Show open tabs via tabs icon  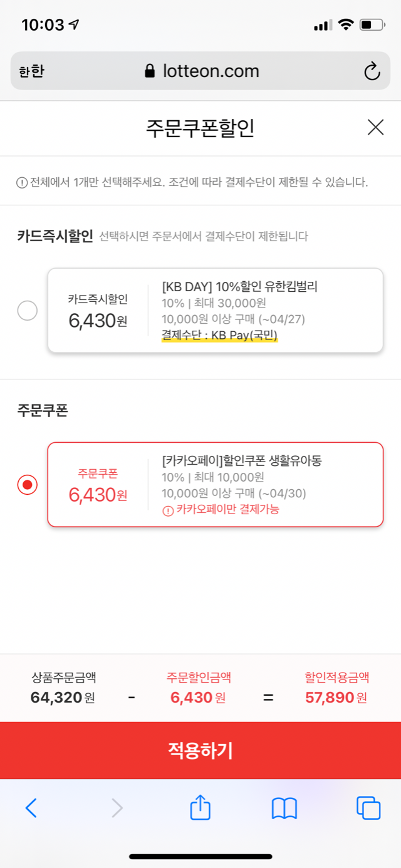(368, 808)
